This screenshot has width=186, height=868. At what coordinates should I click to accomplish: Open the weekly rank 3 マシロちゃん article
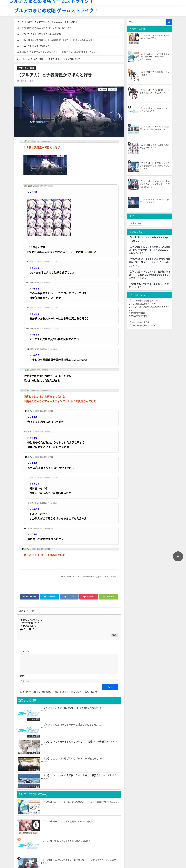[65, 841]
